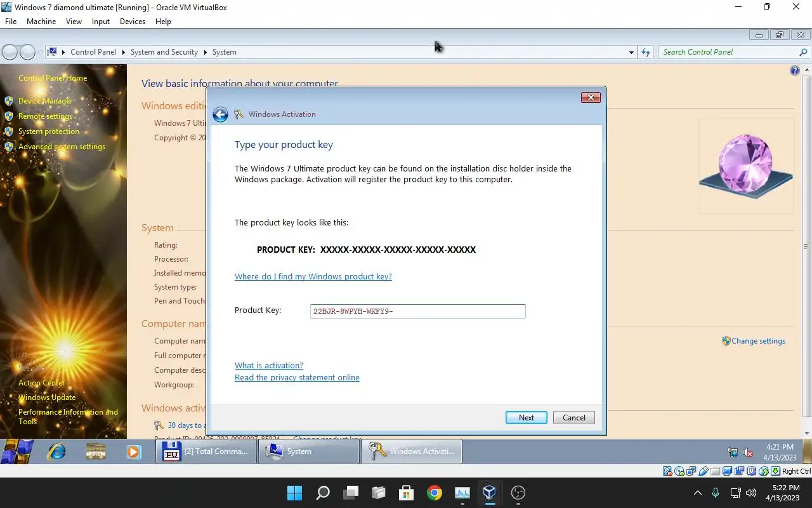The width and height of the screenshot is (812, 508).
Task: Click VirtualBox network status icon
Action: pos(691,471)
